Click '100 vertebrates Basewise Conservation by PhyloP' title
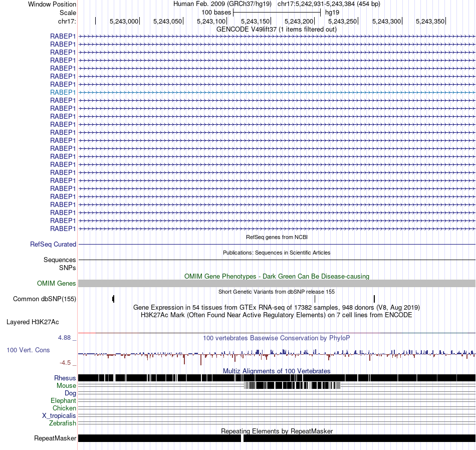This screenshot has height=450, width=476. click(x=277, y=338)
